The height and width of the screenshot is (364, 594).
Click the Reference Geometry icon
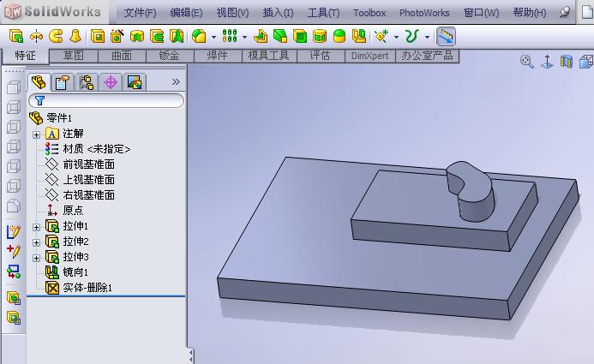pyautogui.click(x=381, y=36)
